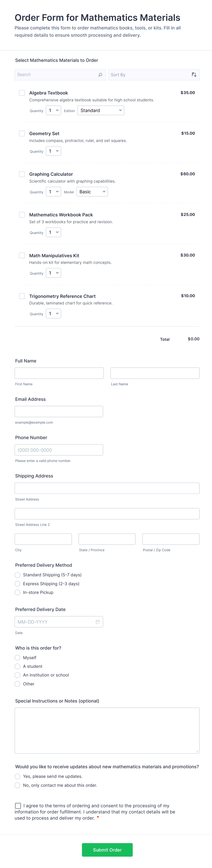This screenshot has width=212, height=868.
Task: Click the Email Address field
Action: click(59, 411)
